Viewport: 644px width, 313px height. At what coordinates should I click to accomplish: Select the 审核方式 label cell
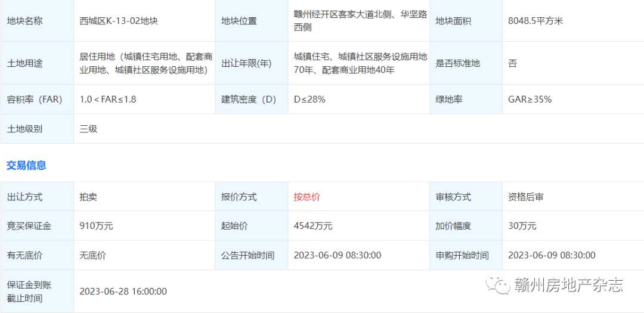pyautogui.click(x=466, y=197)
